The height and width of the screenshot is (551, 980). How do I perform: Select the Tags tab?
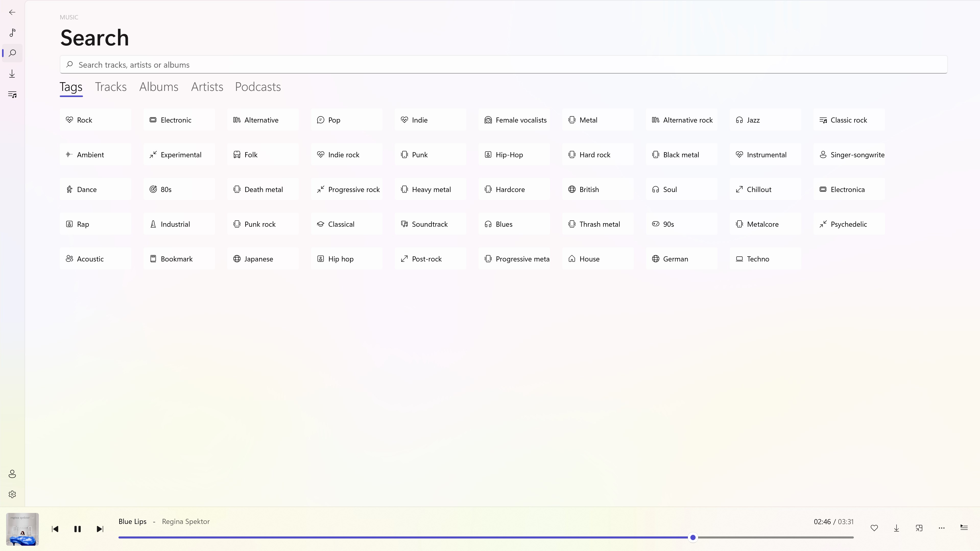click(71, 87)
